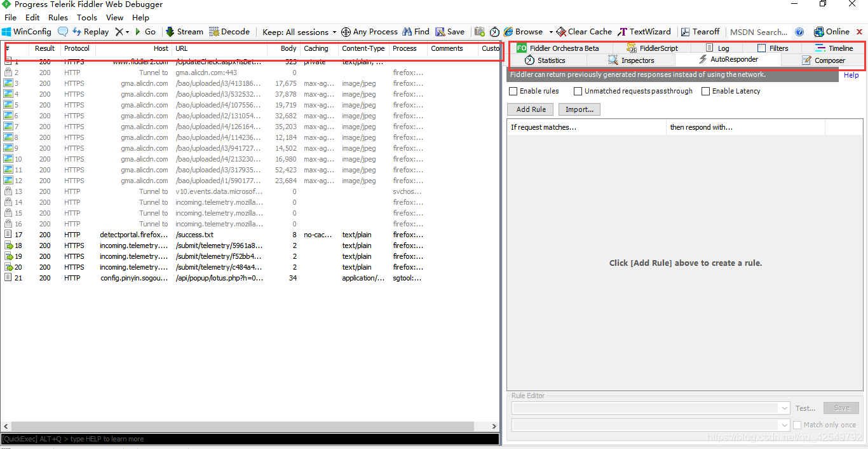Open the Tools menu
Screen dimensions: 868x449
point(87,18)
